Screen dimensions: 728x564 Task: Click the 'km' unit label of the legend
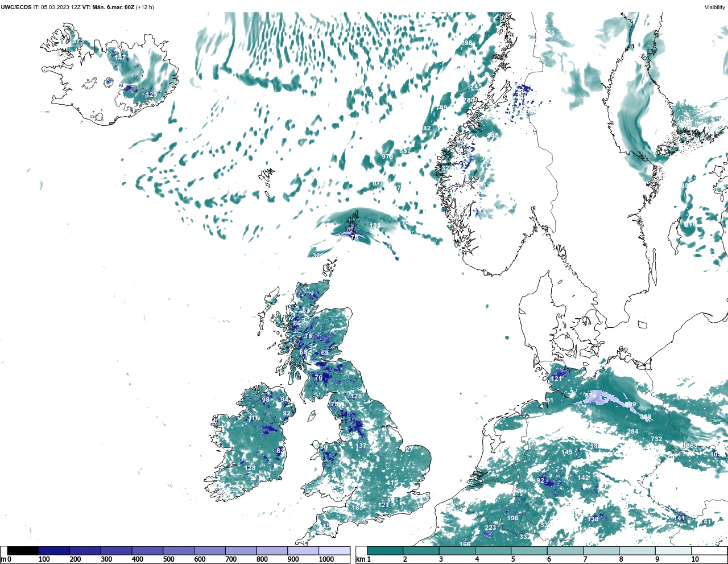tap(360, 559)
